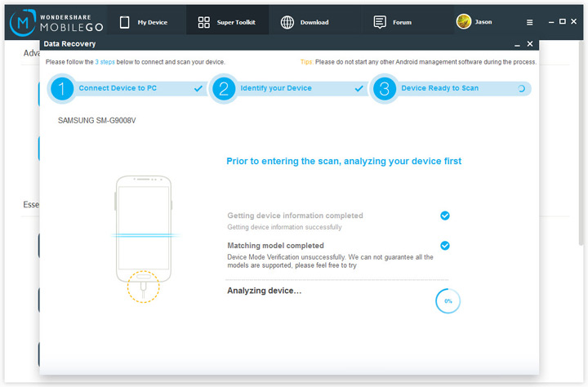
Task: Close the MobileGo main window
Action: [573, 21]
